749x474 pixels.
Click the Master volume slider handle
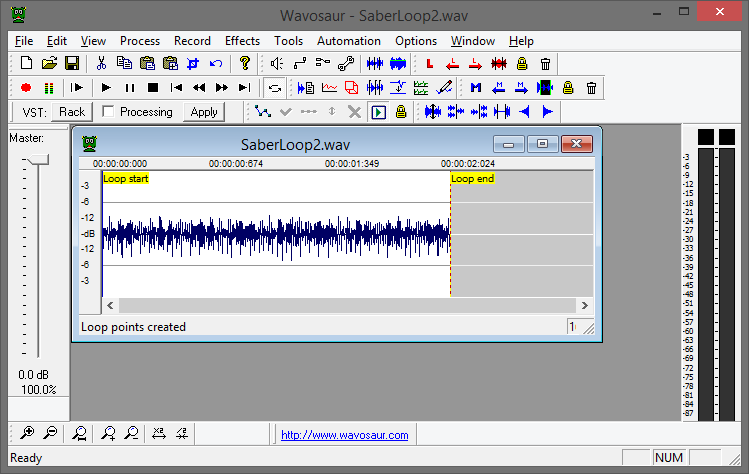tap(38, 160)
